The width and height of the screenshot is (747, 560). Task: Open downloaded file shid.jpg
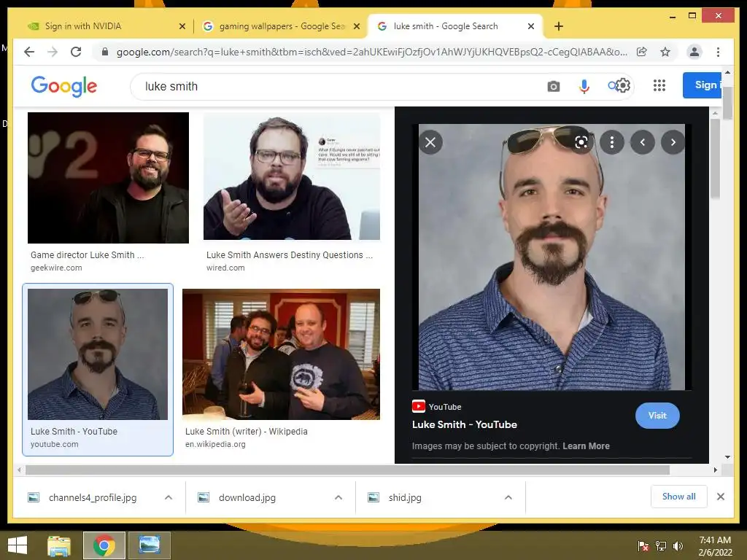pyautogui.click(x=404, y=497)
